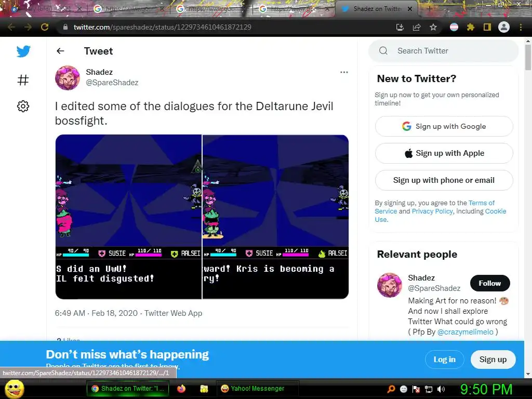Click the Twitter Web App source link
This screenshot has width=532, height=399.
click(173, 313)
